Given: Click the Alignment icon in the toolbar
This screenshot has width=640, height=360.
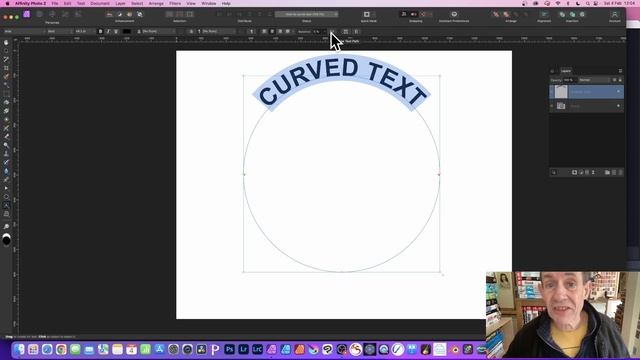Looking at the screenshot, I should click(544, 14).
